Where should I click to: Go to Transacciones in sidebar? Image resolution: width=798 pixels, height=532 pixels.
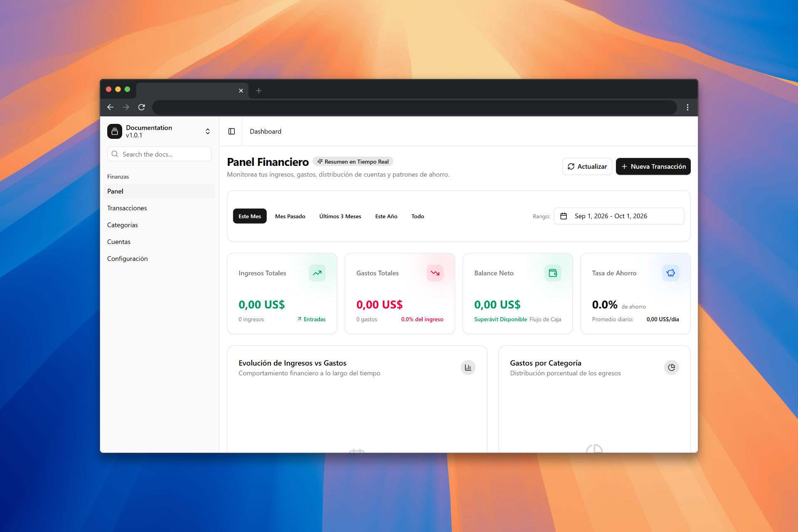pos(159,208)
